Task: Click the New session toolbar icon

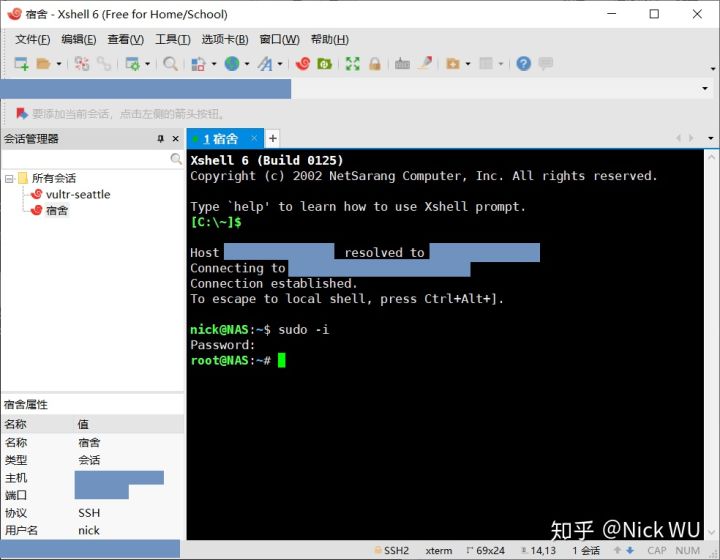Action: (21, 64)
